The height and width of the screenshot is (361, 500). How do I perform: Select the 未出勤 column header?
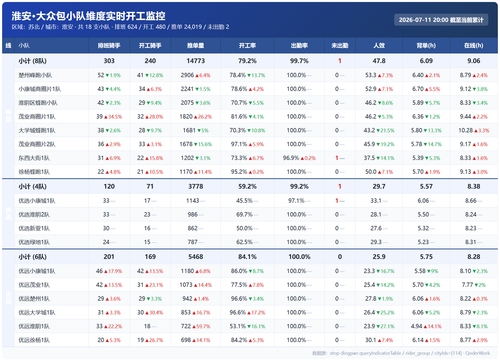pyautogui.click(x=340, y=45)
